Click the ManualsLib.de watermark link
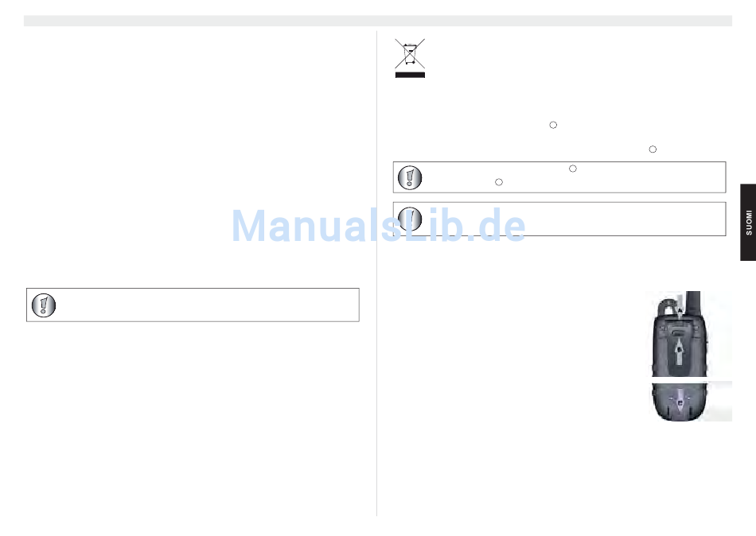756x536 pixels. click(x=379, y=226)
